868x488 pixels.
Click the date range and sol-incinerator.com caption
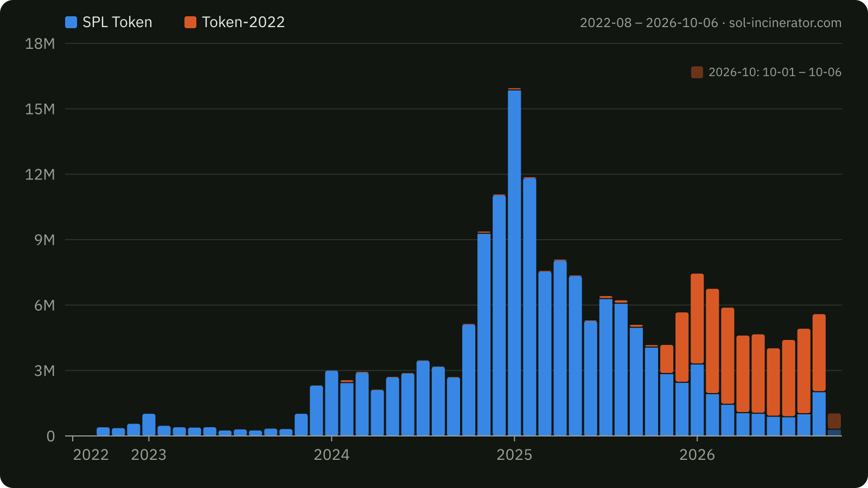point(711,23)
